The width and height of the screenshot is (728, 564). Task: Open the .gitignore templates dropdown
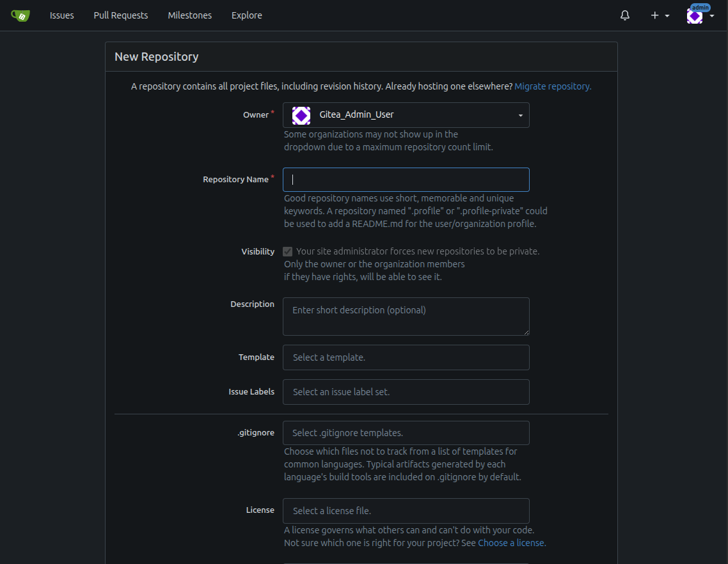coord(406,433)
